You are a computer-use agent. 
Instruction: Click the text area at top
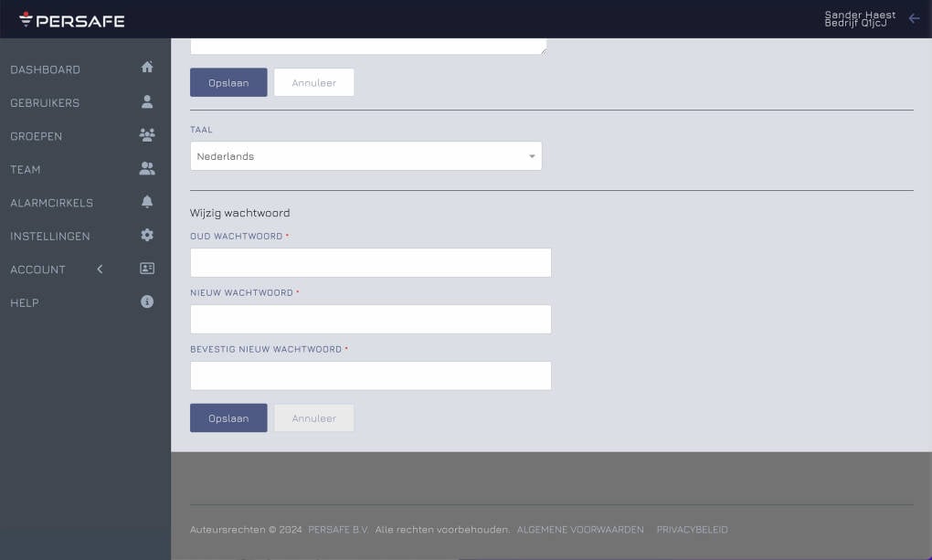pyautogui.click(x=368, y=46)
